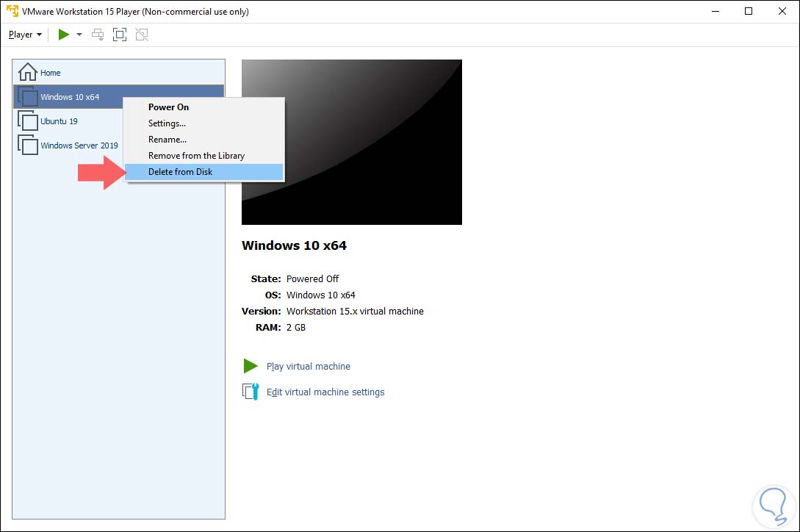Enter full screen mode icon

click(120, 35)
